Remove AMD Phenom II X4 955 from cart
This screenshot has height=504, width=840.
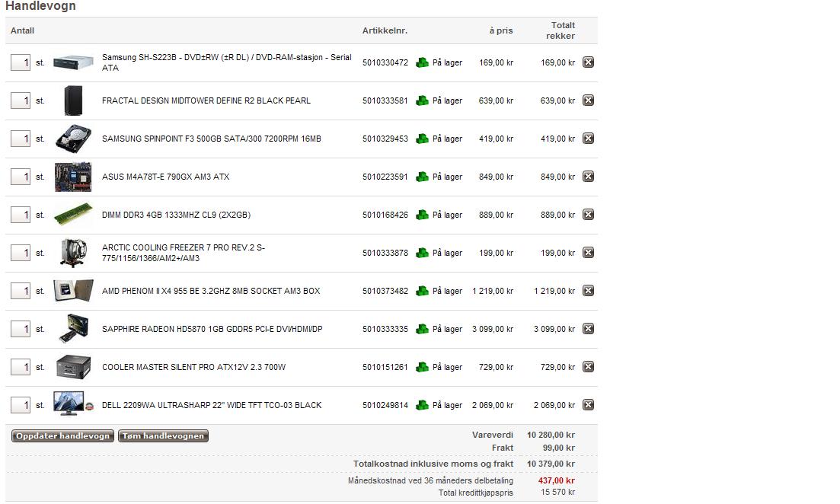click(x=588, y=290)
